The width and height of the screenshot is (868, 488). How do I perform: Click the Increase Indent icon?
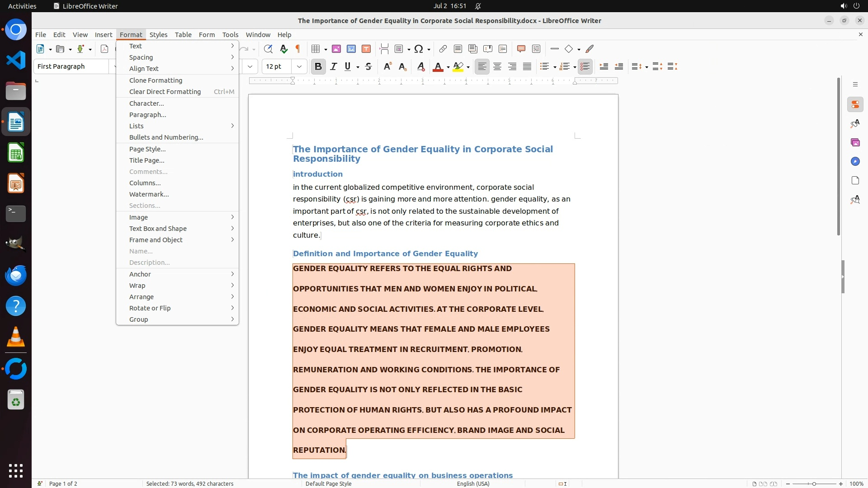[604, 66]
